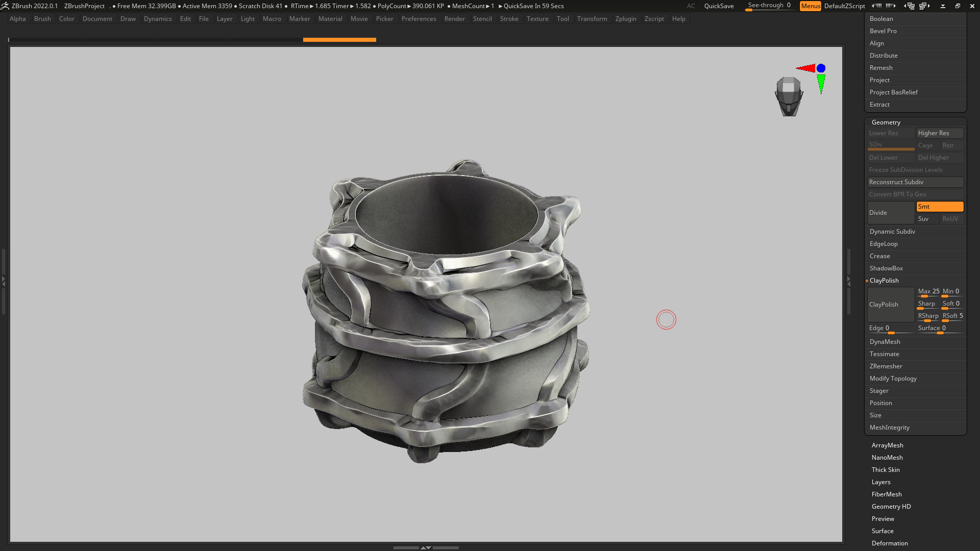Click the Higher Res button
The width and height of the screenshot is (980, 551).
click(x=940, y=133)
